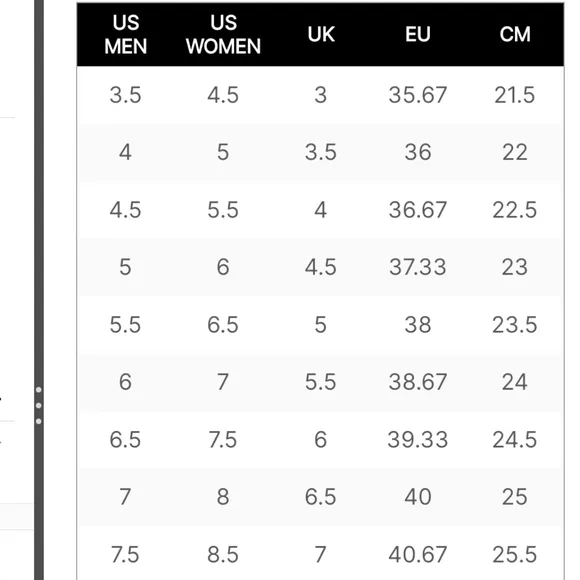The height and width of the screenshot is (580, 580).
Task: Click the CM column header
Action: click(x=515, y=34)
